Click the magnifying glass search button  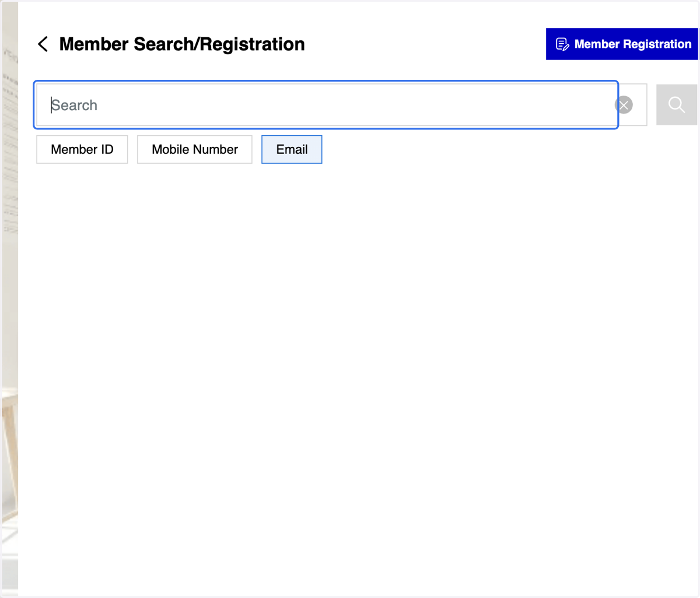[x=677, y=105]
